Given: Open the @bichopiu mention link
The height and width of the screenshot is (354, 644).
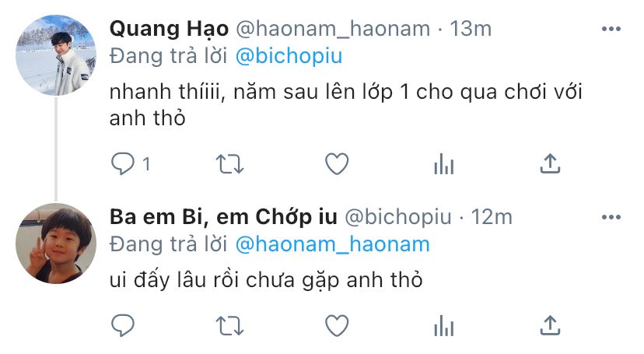Looking at the screenshot, I should (289, 56).
